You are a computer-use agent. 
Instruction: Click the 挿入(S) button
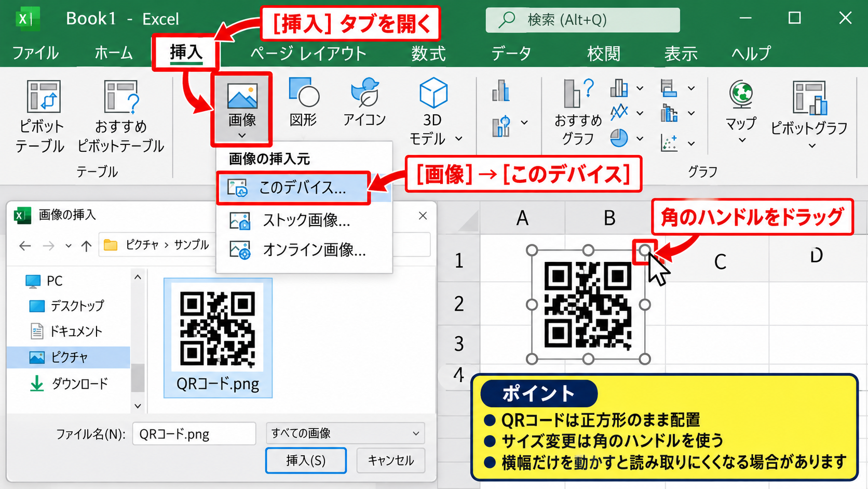click(306, 460)
